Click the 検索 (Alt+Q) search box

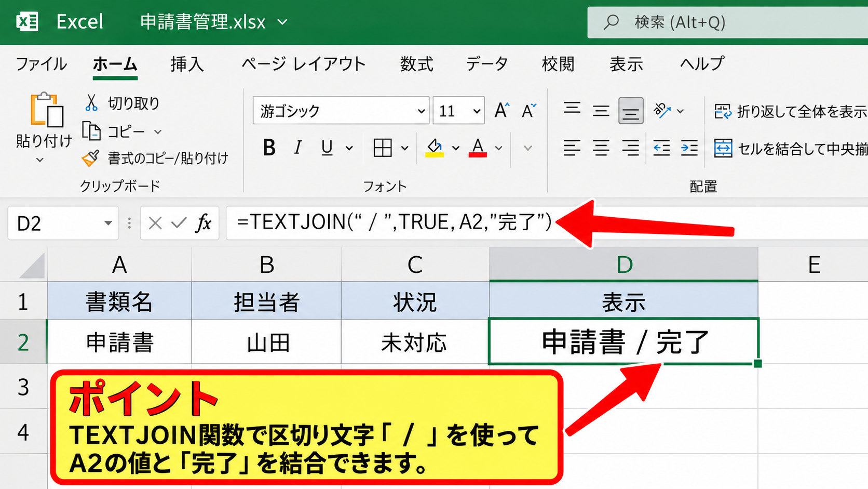point(727,22)
